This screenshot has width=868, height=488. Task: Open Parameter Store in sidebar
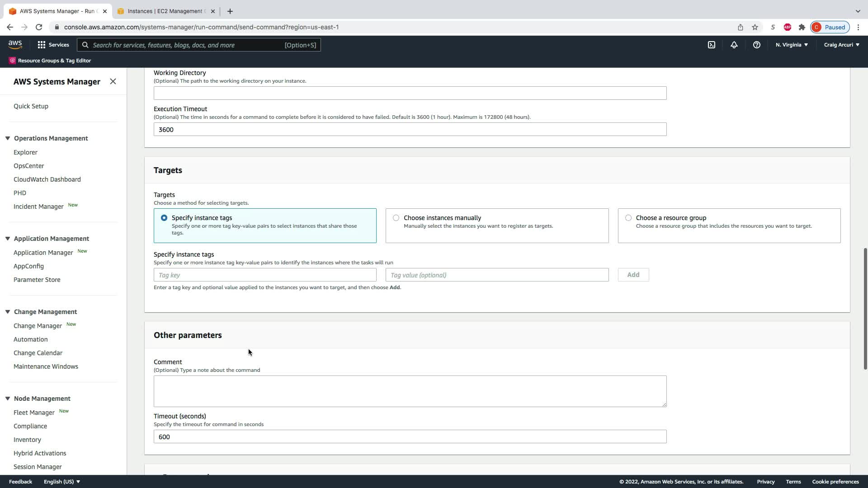coord(37,280)
